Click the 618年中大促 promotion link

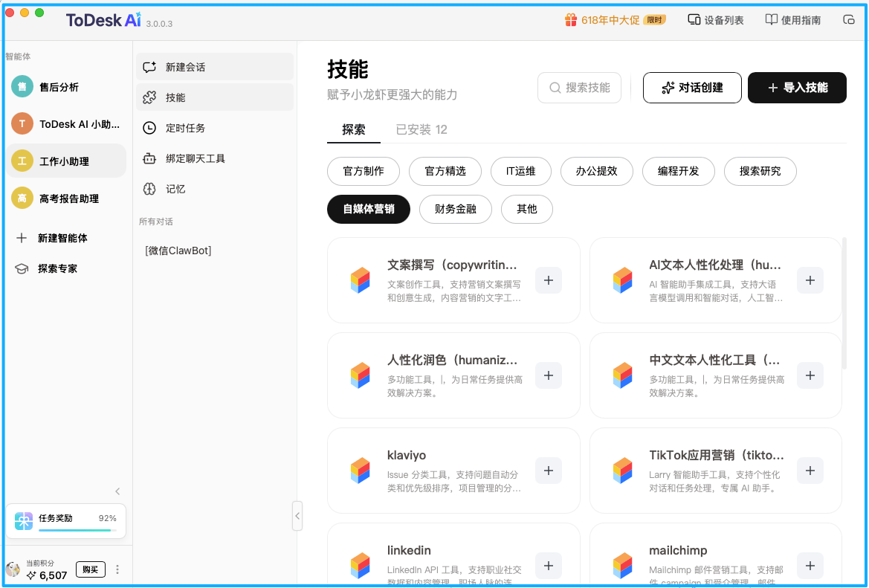coord(610,20)
